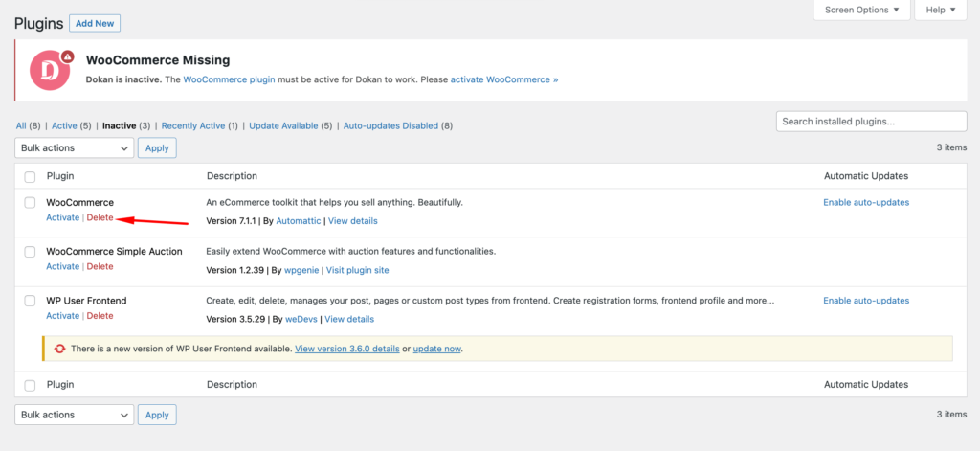Click the Version 3.5.29 text
980x451 pixels.
[x=234, y=319]
